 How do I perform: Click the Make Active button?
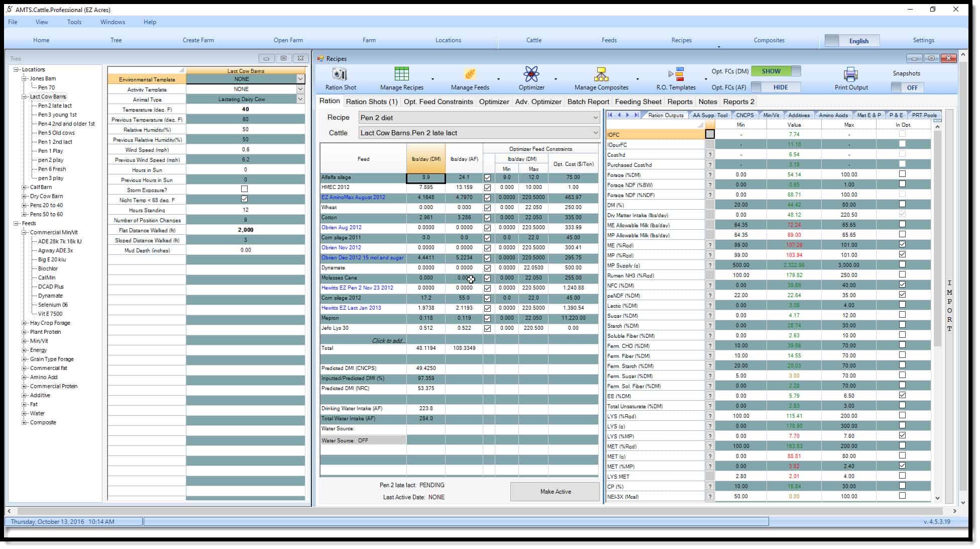click(555, 491)
